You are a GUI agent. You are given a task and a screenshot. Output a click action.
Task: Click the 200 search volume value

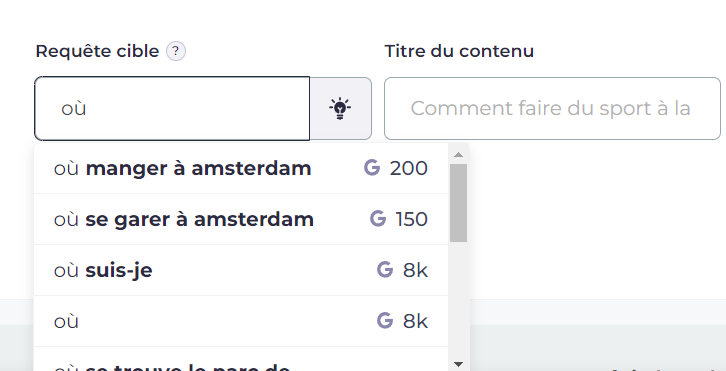click(408, 168)
